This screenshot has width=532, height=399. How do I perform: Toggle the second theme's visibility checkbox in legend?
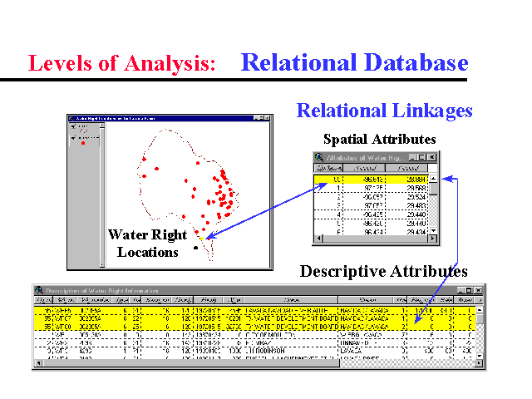coord(71,139)
